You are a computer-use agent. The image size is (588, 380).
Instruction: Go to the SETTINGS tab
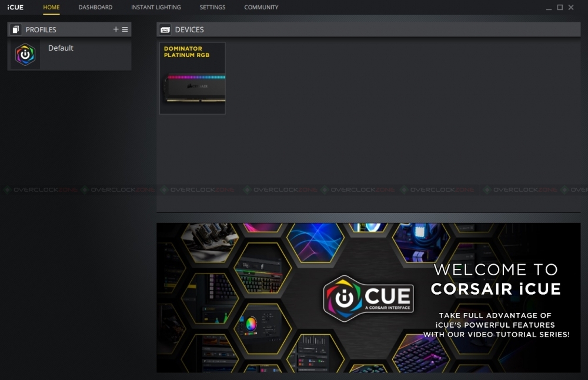[x=212, y=7]
